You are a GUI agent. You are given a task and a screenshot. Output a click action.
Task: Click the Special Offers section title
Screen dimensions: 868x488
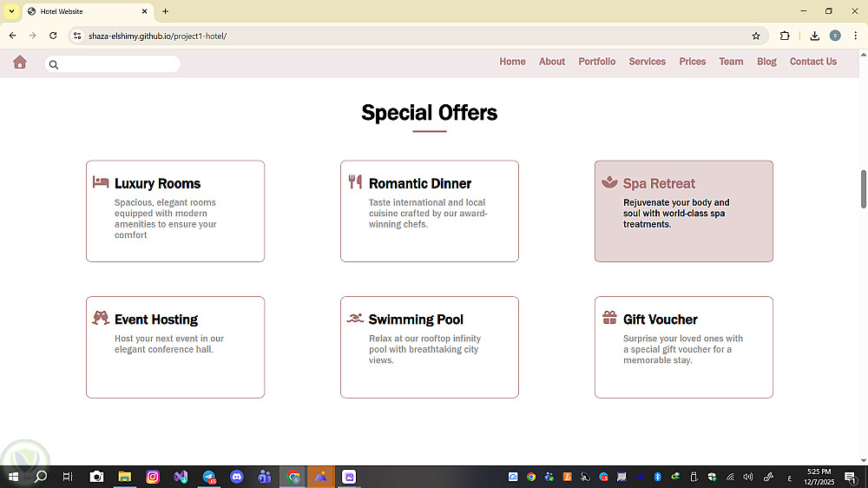tap(430, 112)
